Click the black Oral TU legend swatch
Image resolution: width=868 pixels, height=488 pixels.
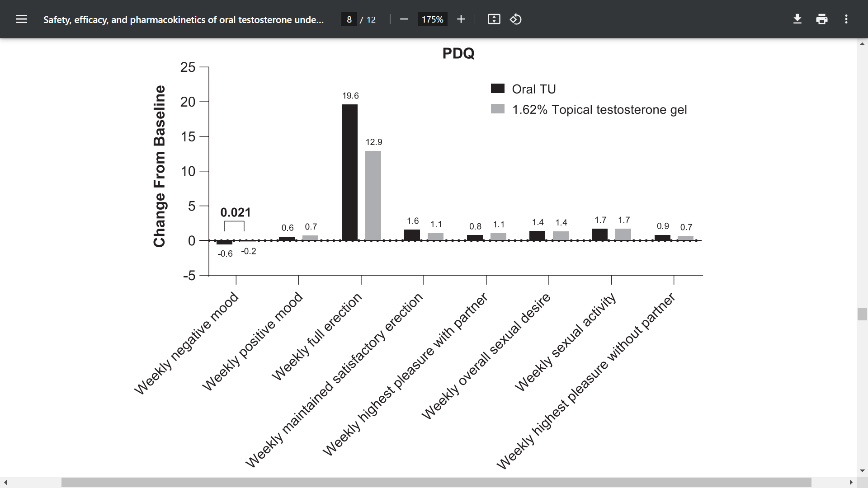coord(498,88)
